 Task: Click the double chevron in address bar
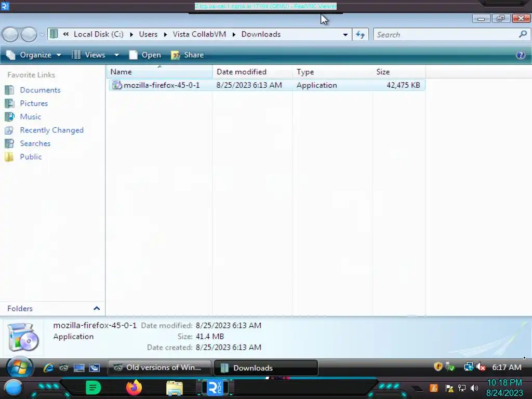pos(66,34)
